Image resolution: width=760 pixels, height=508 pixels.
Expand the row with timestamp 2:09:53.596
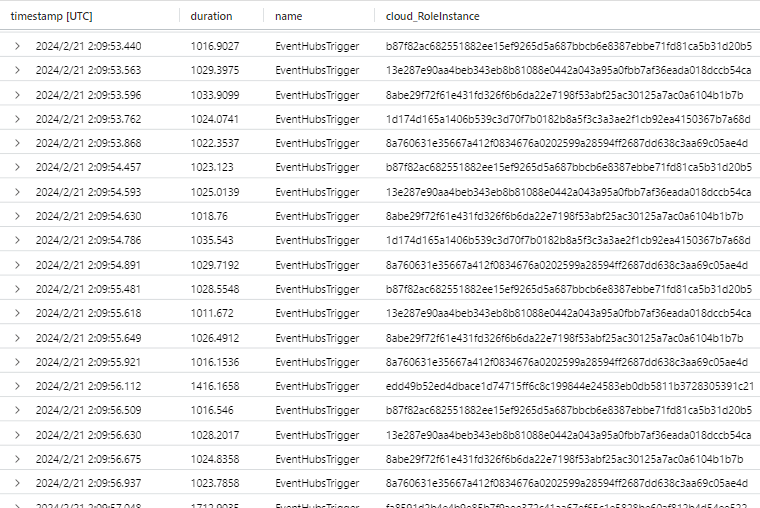coord(17,95)
